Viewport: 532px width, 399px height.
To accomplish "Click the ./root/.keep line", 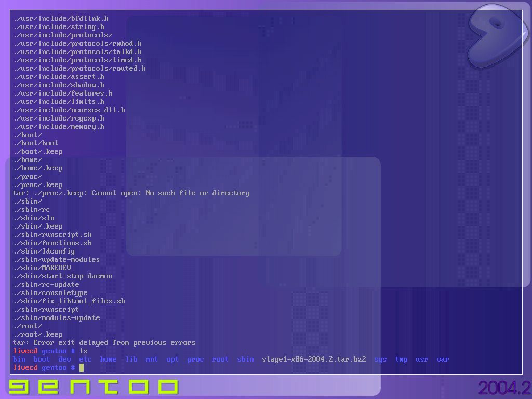I will click(38, 335).
